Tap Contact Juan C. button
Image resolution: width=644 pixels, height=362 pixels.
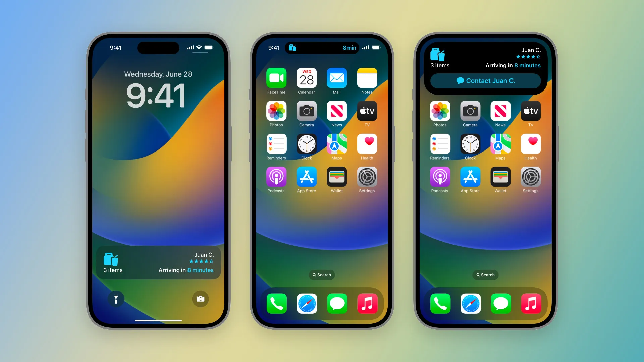[485, 80]
